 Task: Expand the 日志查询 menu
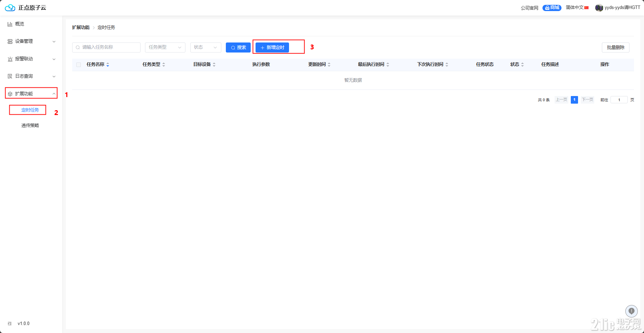31,76
